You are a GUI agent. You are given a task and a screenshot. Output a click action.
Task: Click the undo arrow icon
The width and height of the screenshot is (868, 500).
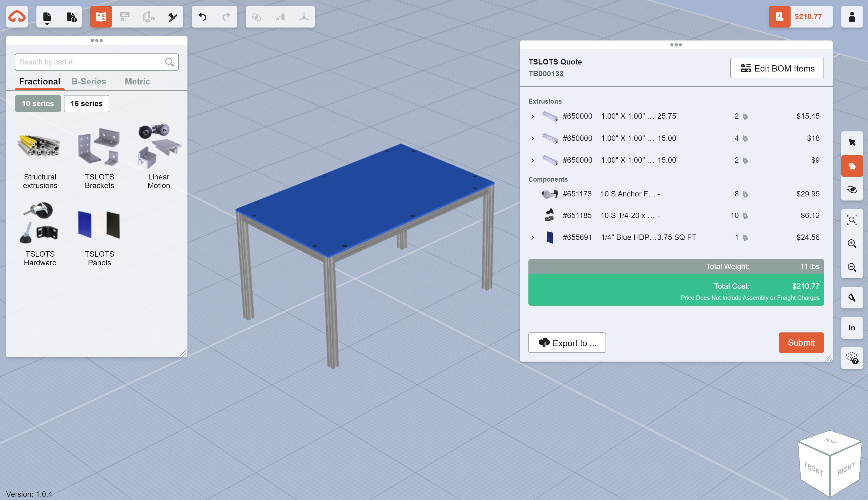click(x=203, y=17)
